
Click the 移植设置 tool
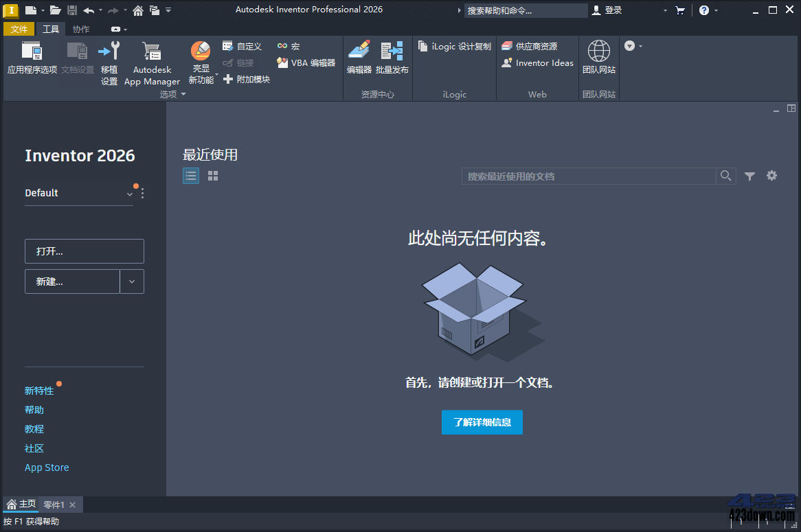click(109, 62)
